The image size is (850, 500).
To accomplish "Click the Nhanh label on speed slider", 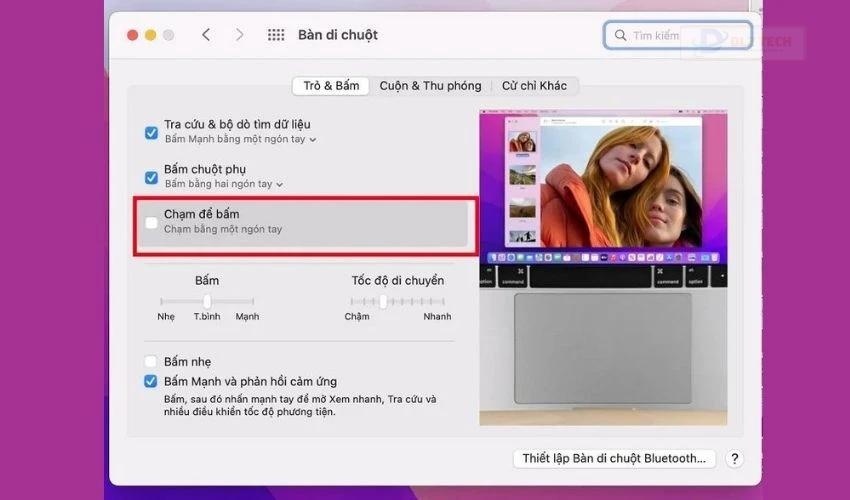I will point(437,317).
